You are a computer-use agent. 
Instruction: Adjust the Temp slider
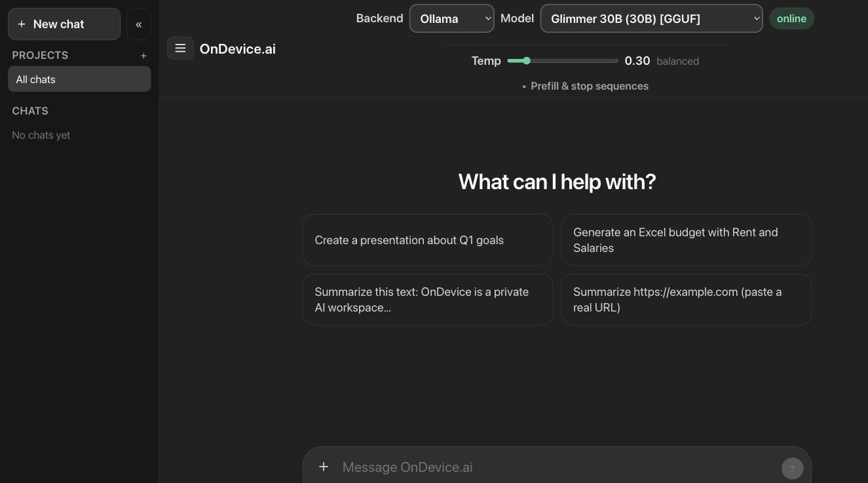click(563, 61)
